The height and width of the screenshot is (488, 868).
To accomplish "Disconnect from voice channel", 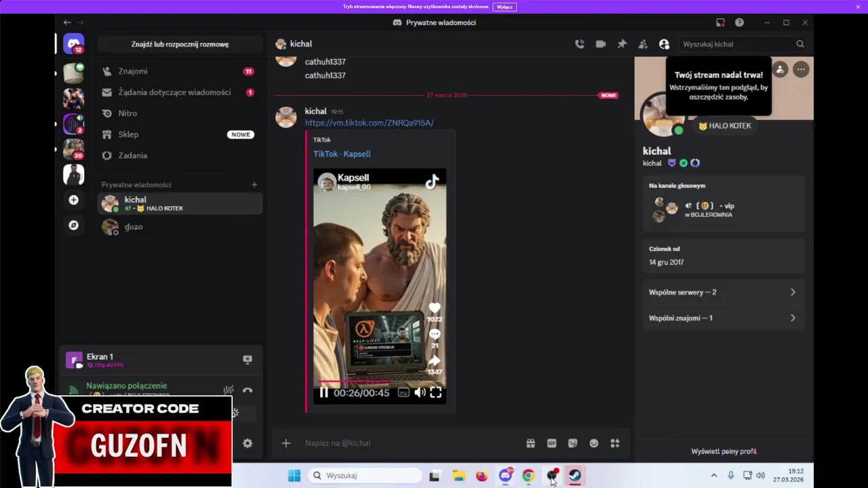I will click(x=248, y=390).
